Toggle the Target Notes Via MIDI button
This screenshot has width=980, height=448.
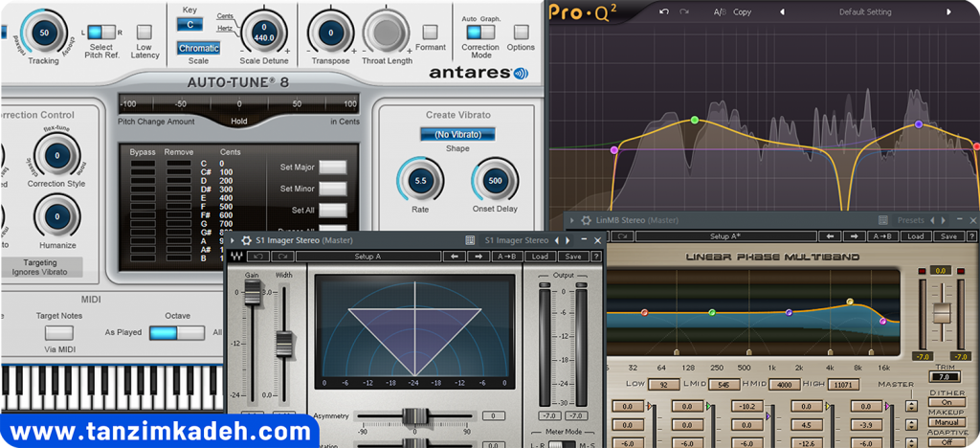click(59, 333)
